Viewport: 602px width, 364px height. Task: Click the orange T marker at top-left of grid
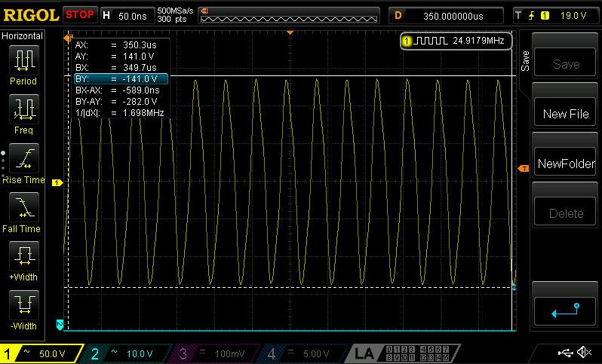point(69,38)
